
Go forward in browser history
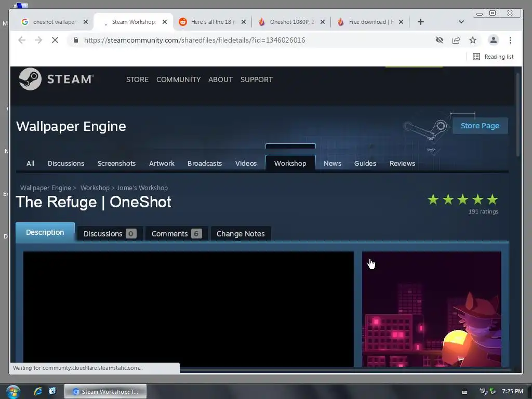coord(38,40)
